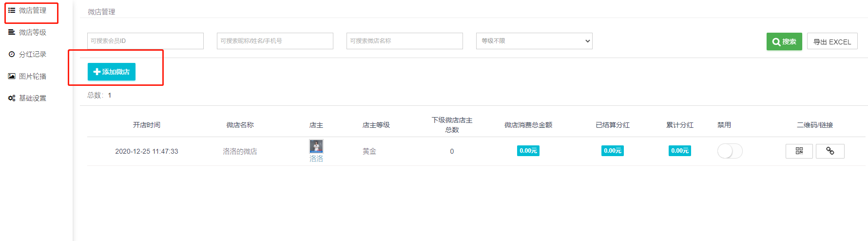Click the green 搜索 button

[784, 41]
